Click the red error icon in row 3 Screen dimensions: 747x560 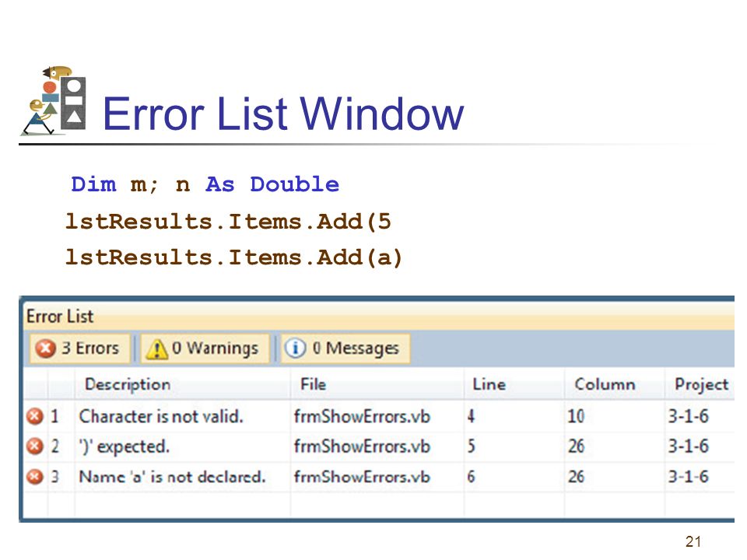[x=35, y=477]
